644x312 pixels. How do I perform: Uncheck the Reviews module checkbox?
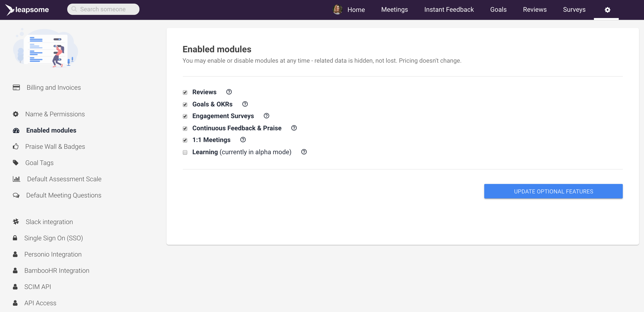coord(185,92)
